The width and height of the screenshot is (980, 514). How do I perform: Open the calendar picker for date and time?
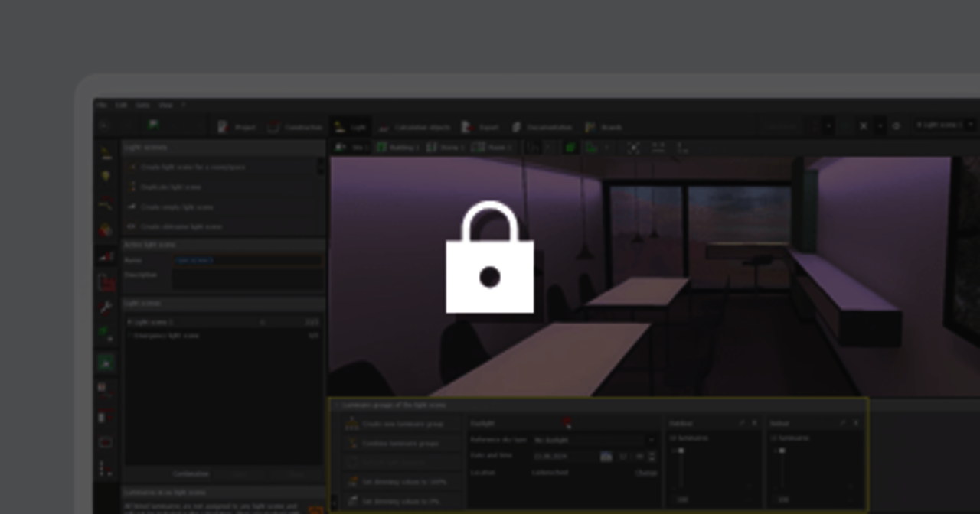coord(606,457)
